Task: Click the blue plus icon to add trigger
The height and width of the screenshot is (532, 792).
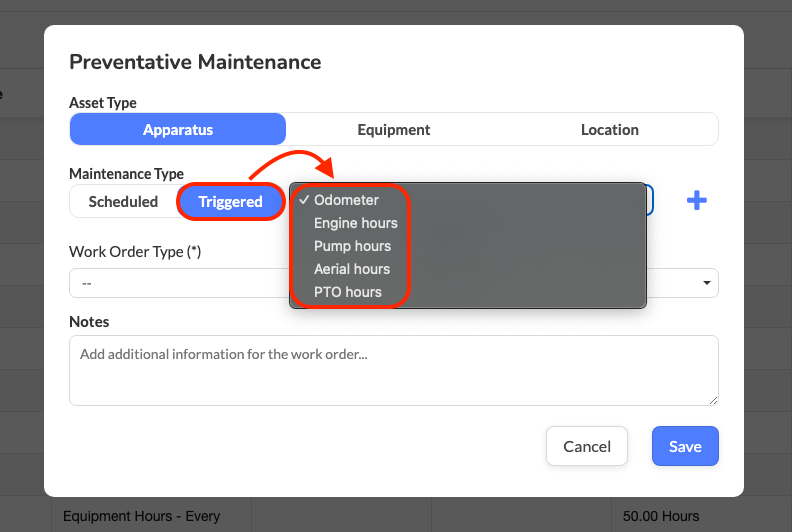Action: point(696,201)
